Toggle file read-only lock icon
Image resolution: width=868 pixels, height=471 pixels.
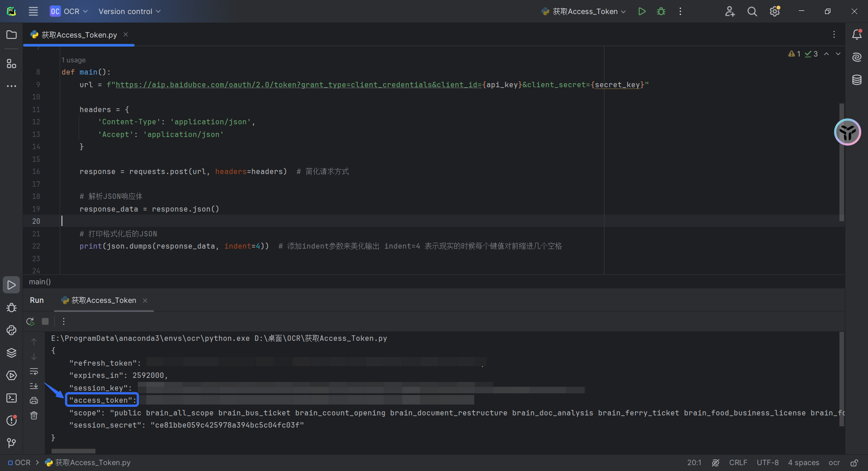tap(854, 462)
